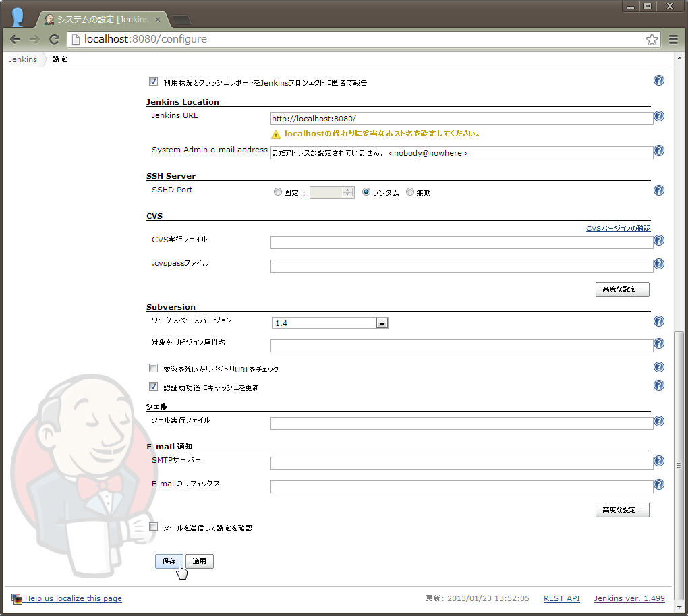Open a new browser tab
This screenshot has height=616, width=688.
181,20
